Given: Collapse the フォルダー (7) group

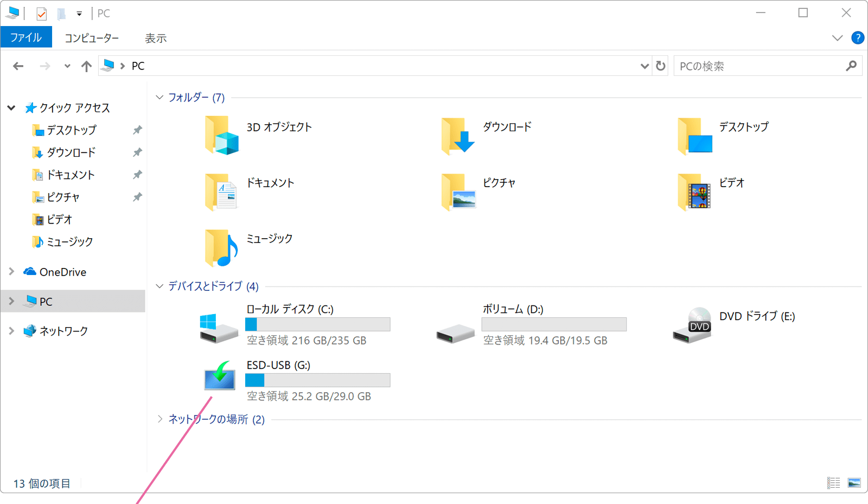Looking at the screenshot, I should click(159, 97).
